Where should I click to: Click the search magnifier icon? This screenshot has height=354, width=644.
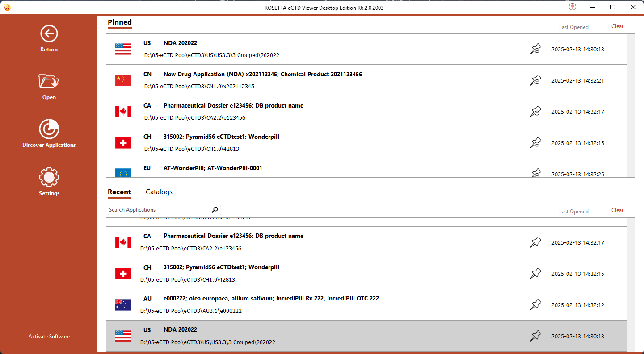pos(215,210)
